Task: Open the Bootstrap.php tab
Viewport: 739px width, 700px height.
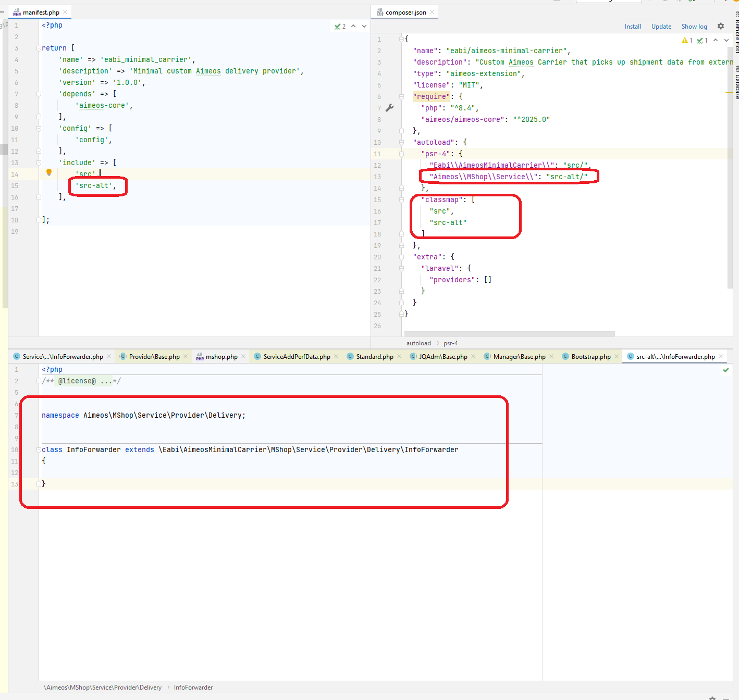Action: click(x=590, y=357)
